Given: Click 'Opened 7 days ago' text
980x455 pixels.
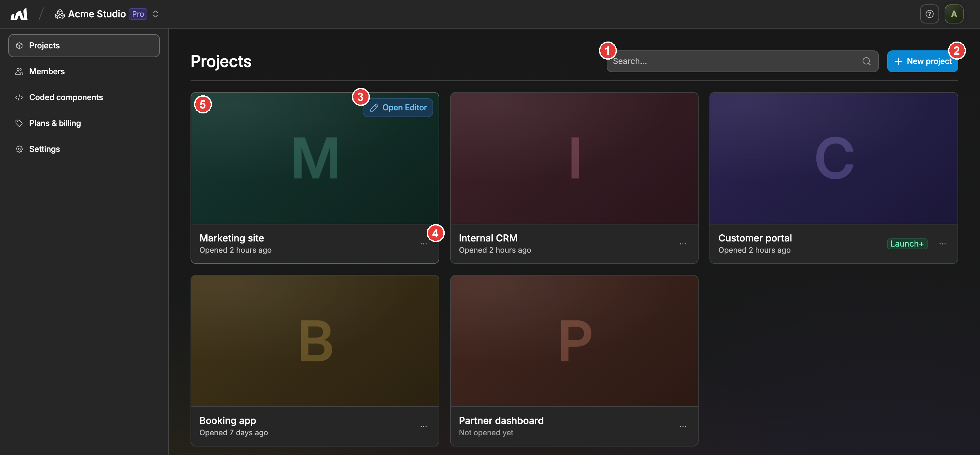Looking at the screenshot, I should tap(233, 433).
